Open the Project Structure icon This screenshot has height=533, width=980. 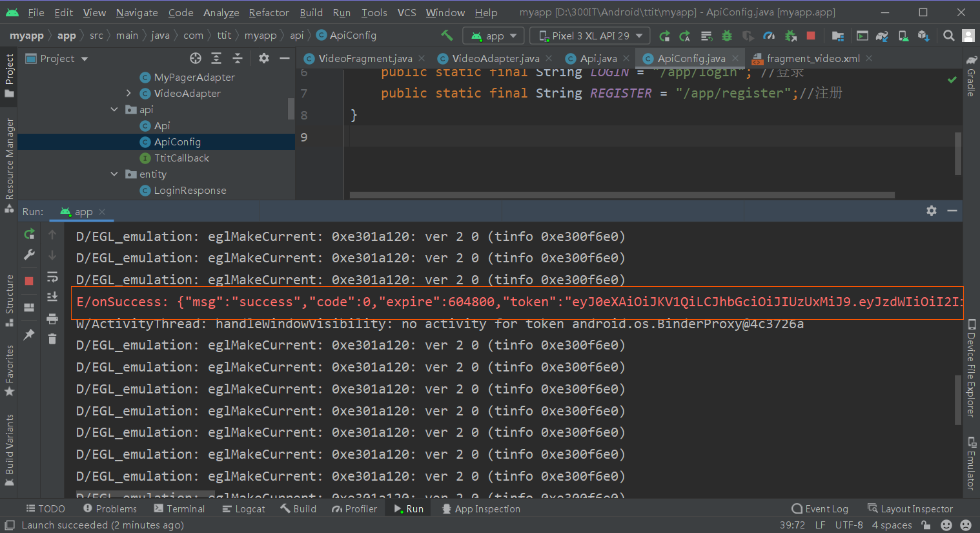(x=838, y=36)
